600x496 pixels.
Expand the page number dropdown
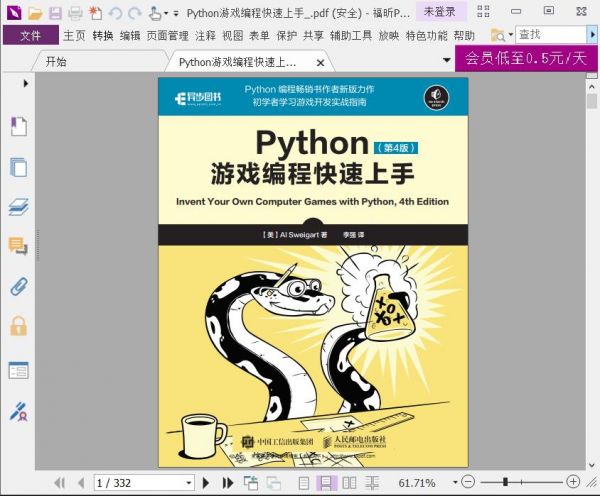(187, 483)
